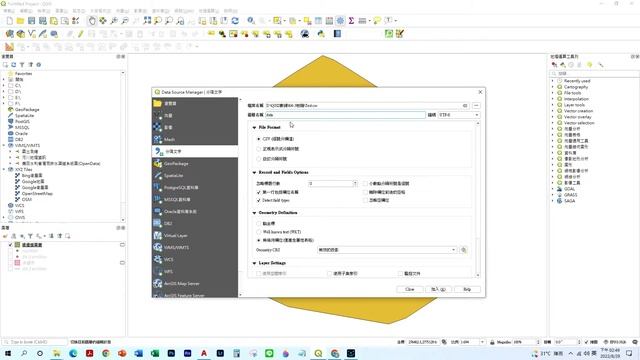Toggle the watch file checkbox
The width and height of the screenshot is (640, 360).
(400, 273)
